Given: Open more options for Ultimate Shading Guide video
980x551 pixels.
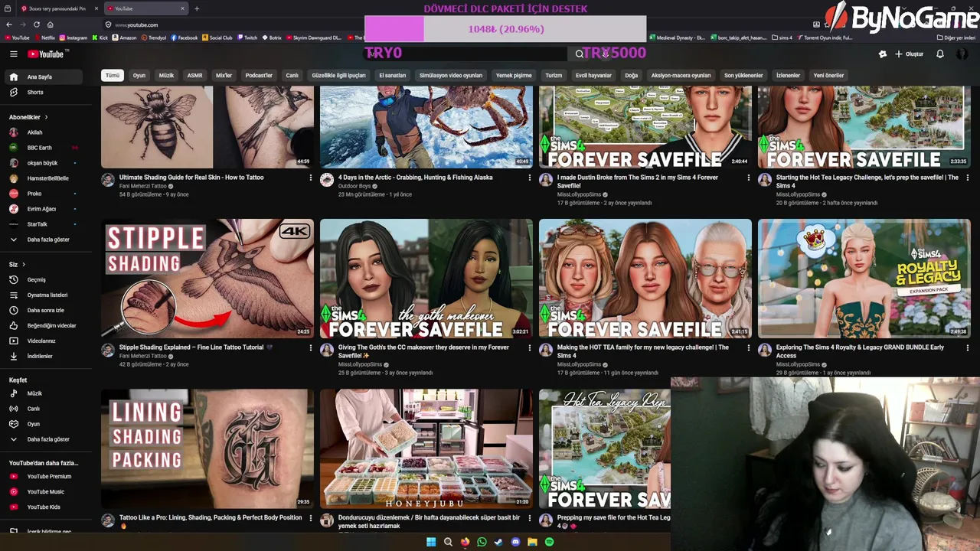Looking at the screenshot, I should coord(310,178).
